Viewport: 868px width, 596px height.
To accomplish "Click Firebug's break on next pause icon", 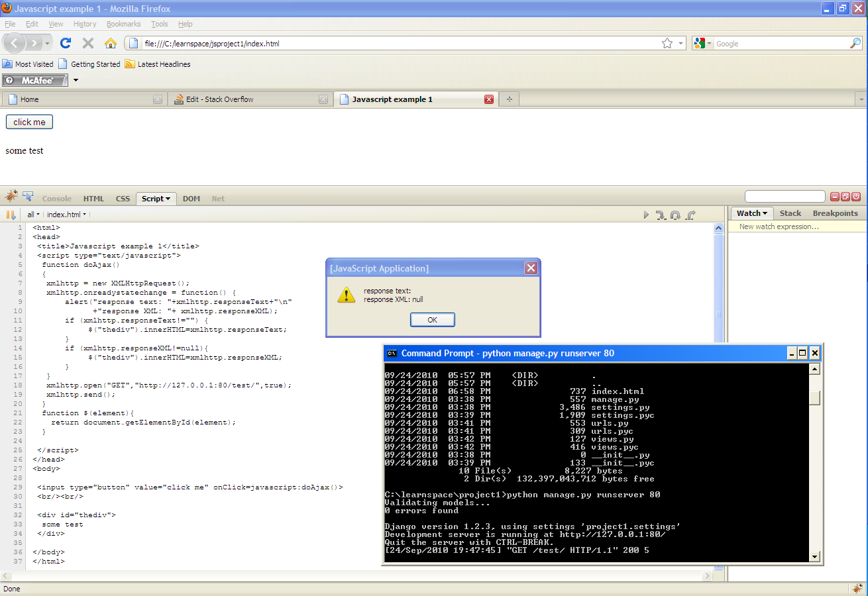I will tap(11, 215).
